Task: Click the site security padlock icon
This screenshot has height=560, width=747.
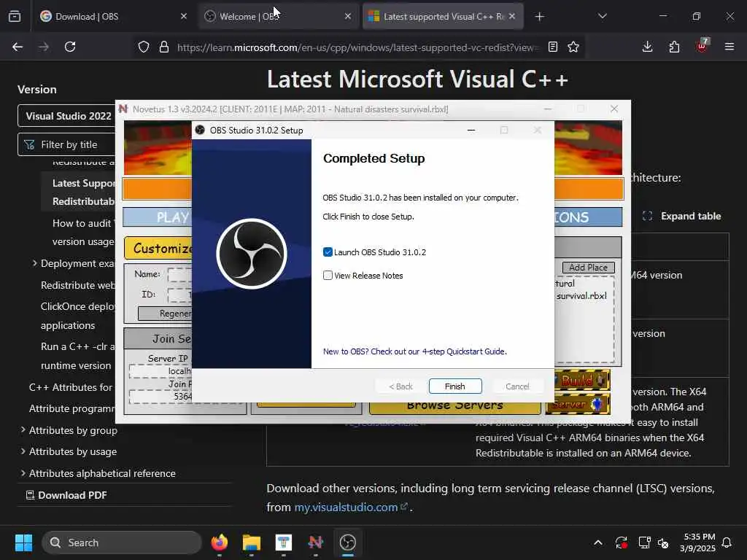Action: pyautogui.click(x=164, y=47)
